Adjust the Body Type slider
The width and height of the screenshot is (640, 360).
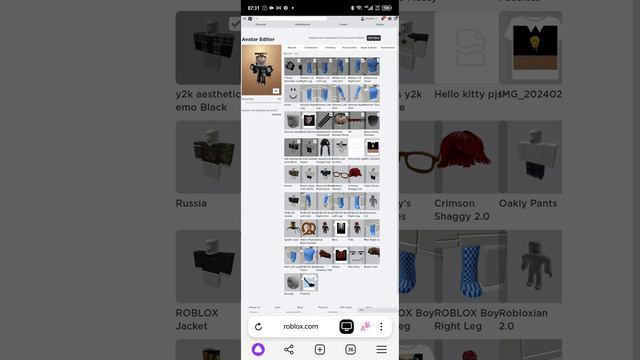(262, 101)
